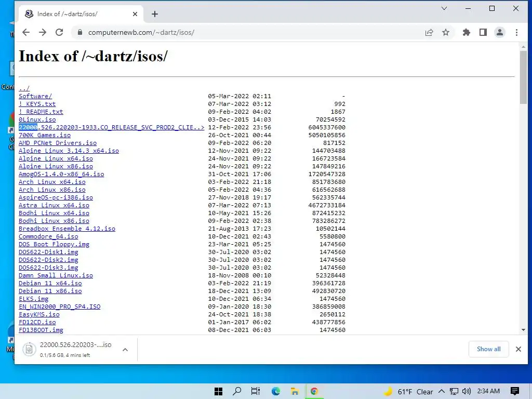532x399 pixels.
Task: Show hidden system tray icons chevron
Action: [x=442, y=391]
